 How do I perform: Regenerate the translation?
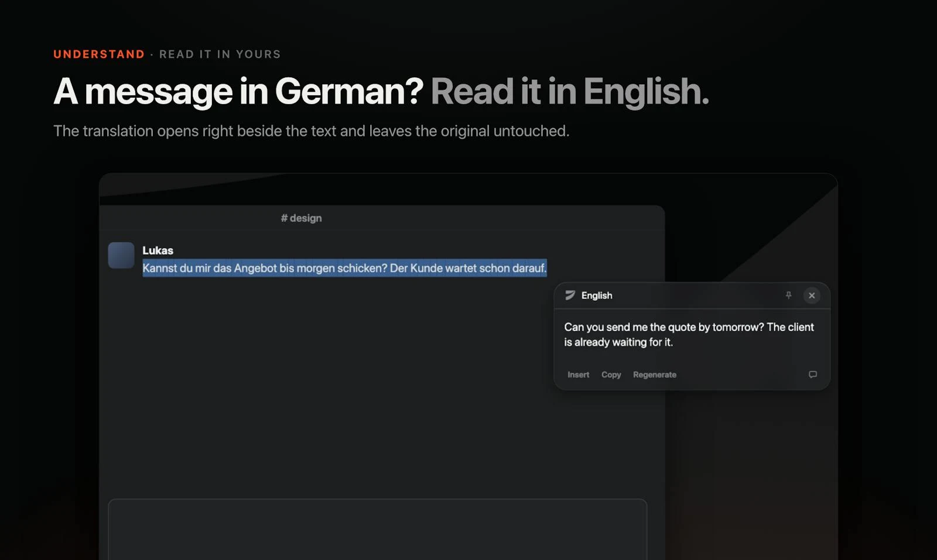[654, 375]
